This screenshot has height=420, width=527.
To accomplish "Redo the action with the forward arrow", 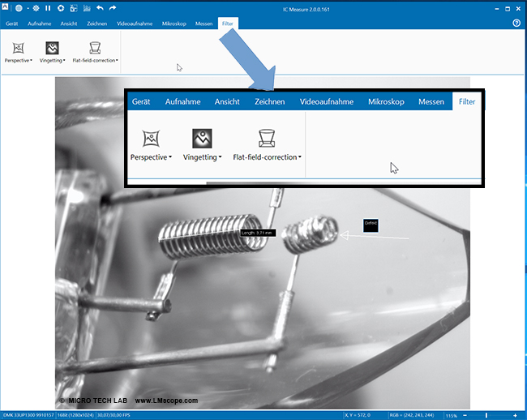I will pyautogui.click(x=113, y=8).
